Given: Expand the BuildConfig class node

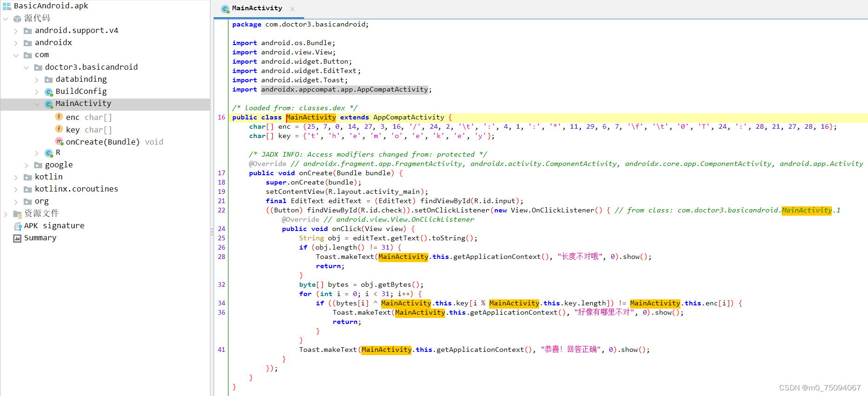Looking at the screenshot, I should pyautogui.click(x=37, y=92).
